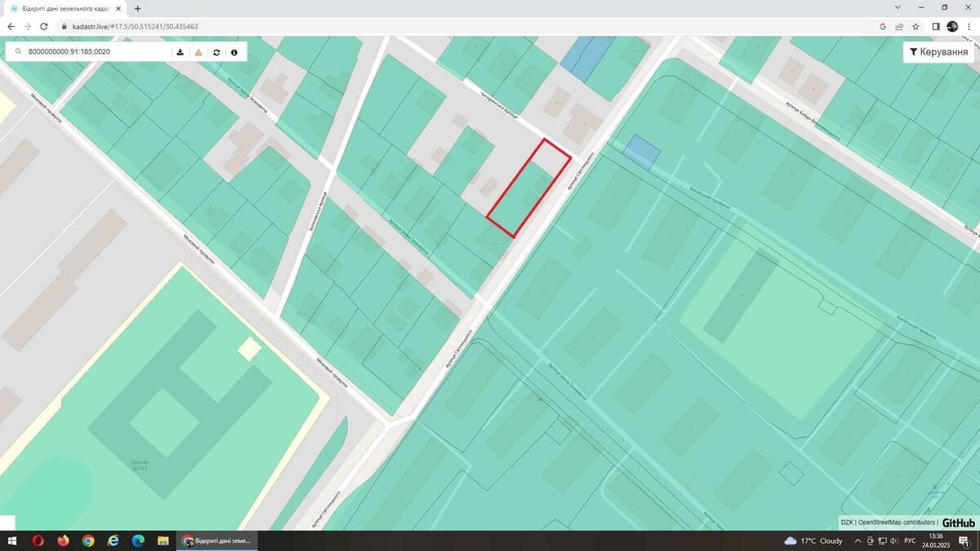Launch Firefox from the taskbar
This screenshot has width=980, height=551.
63,540
